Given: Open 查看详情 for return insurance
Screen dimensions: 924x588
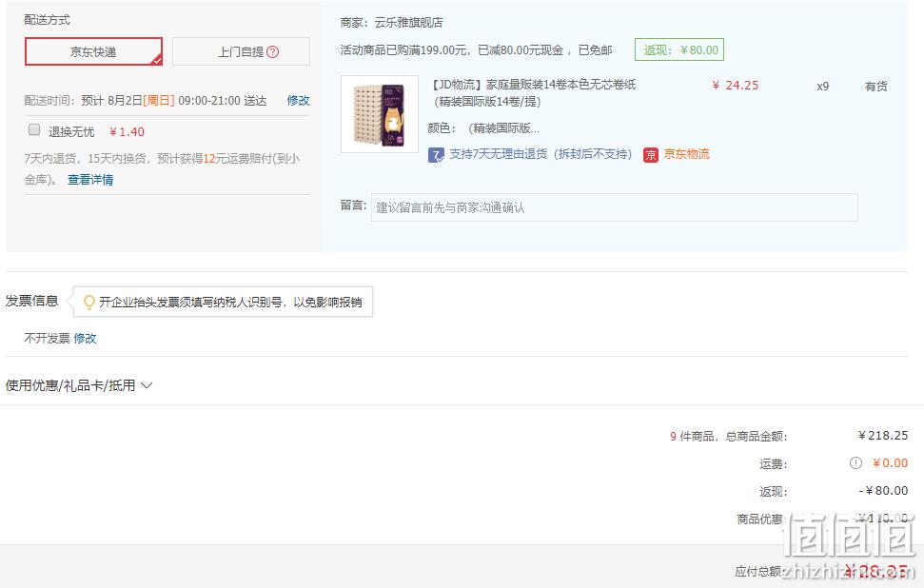Looking at the screenshot, I should (90, 180).
